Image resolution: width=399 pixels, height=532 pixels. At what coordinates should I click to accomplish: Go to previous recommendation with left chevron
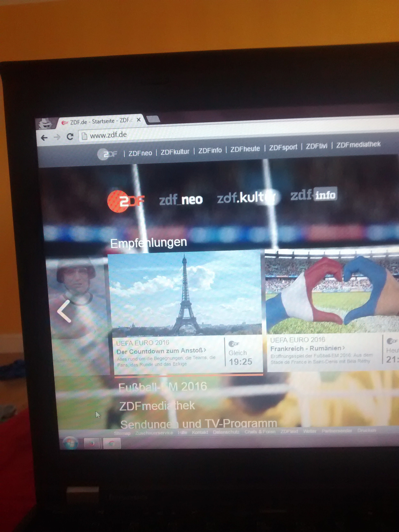tap(64, 311)
